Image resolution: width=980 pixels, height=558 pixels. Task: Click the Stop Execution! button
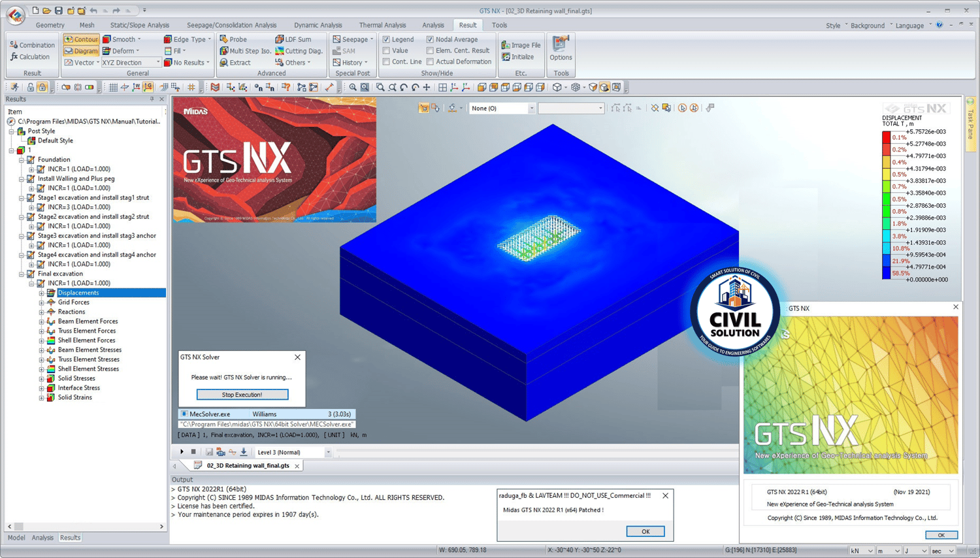click(x=242, y=395)
